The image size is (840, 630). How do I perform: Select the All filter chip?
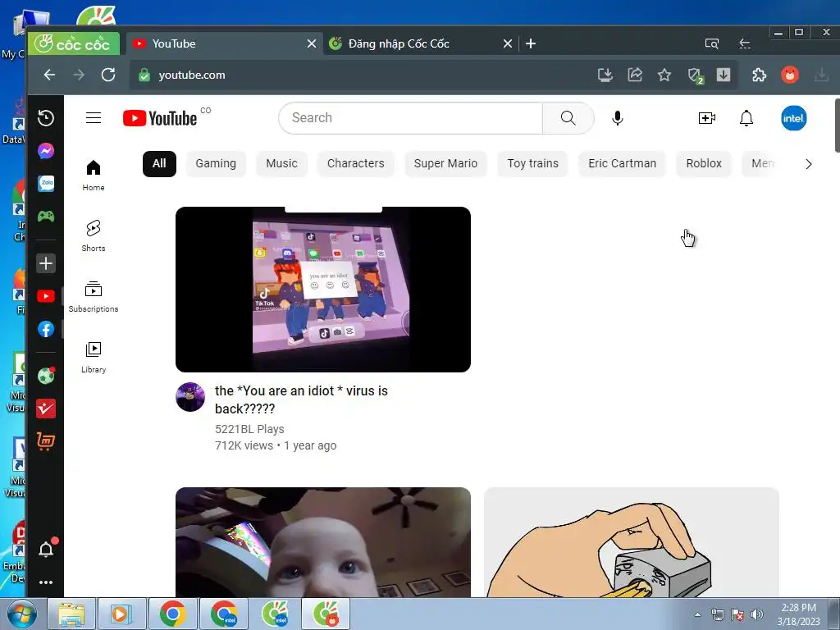(159, 163)
